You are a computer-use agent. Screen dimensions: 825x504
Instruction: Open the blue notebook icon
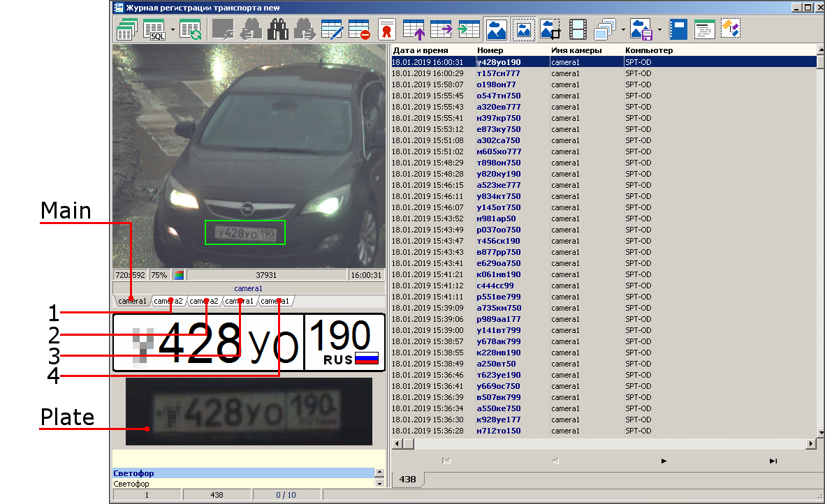tap(678, 29)
